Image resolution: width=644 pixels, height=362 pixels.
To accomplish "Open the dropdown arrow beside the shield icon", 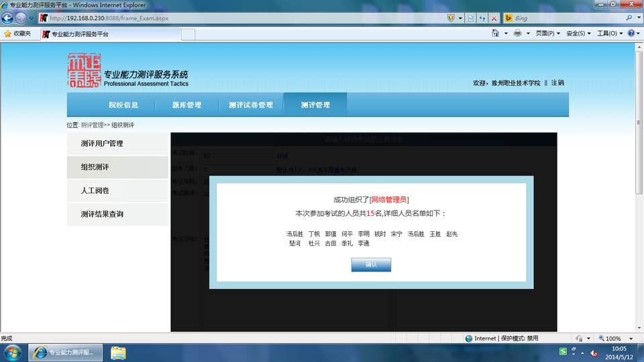I will tap(460, 19).
